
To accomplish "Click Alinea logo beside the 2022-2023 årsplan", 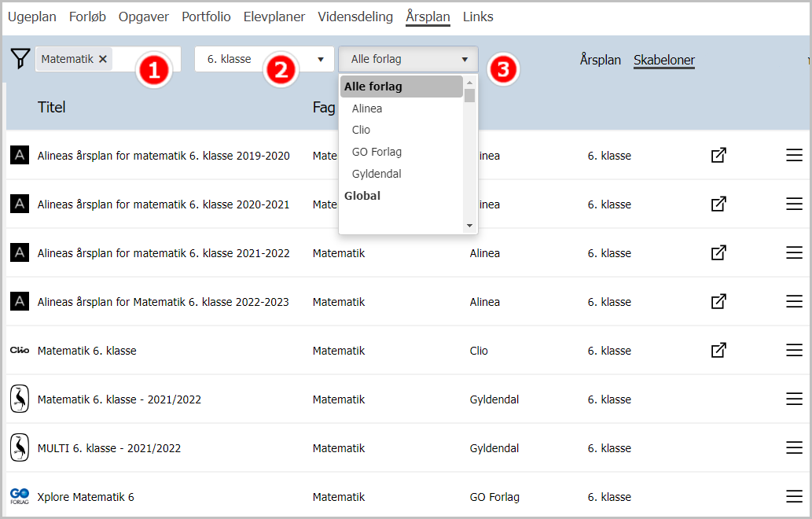I will [x=20, y=301].
